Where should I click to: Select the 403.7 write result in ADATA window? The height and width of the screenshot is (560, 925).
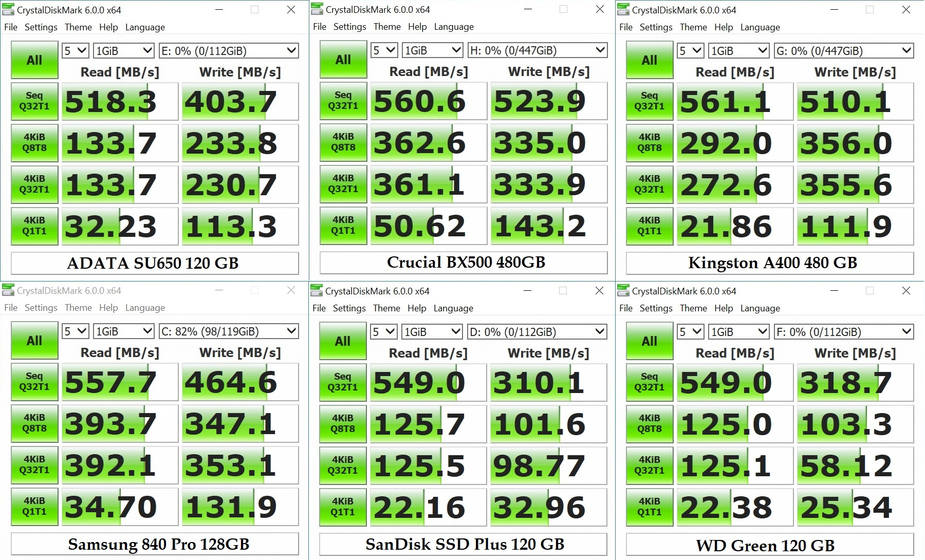240,102
